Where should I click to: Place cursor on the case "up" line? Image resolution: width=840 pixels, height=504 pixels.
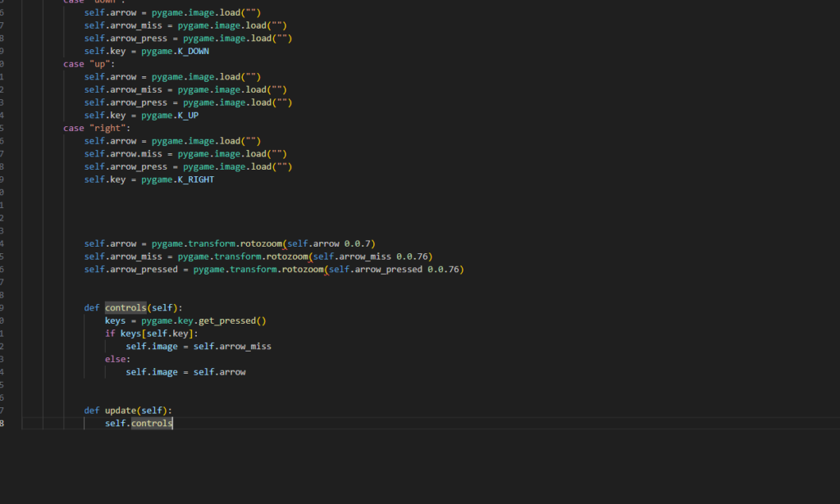(x=89, y=64)
